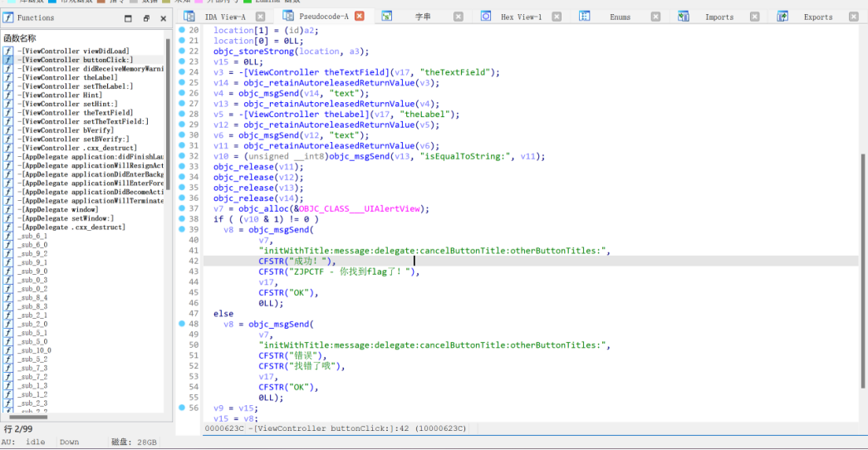Toggle breakpoint dot on line 22
Image resolution: width=868 pixels, height=450 pixels.
[182, 51]
